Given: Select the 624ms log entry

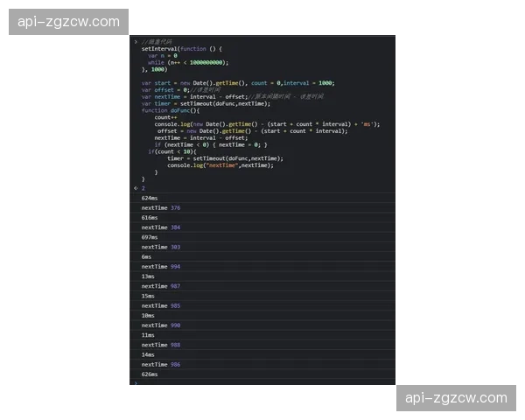Looking at the screenshot, I should coord(150,198).
